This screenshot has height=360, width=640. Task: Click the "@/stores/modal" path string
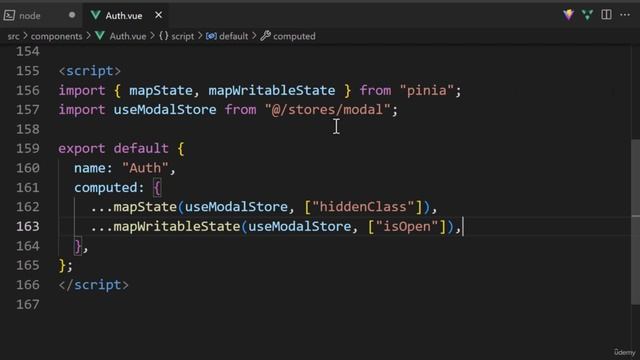point(327,110)
